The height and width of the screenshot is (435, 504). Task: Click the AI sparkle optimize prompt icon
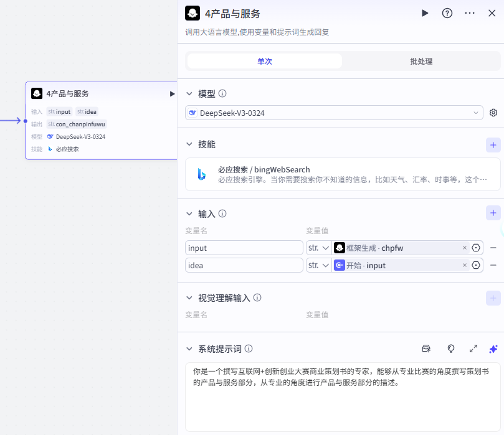493,348
